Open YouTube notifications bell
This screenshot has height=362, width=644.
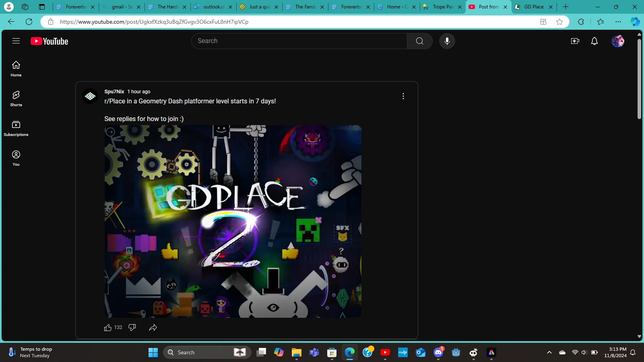click(594, 41)
